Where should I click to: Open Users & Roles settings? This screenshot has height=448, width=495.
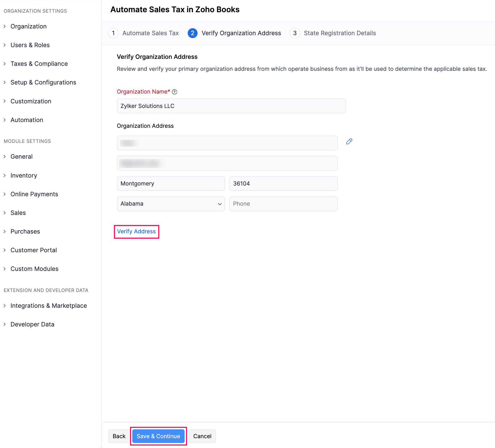(x=30, y=45)
